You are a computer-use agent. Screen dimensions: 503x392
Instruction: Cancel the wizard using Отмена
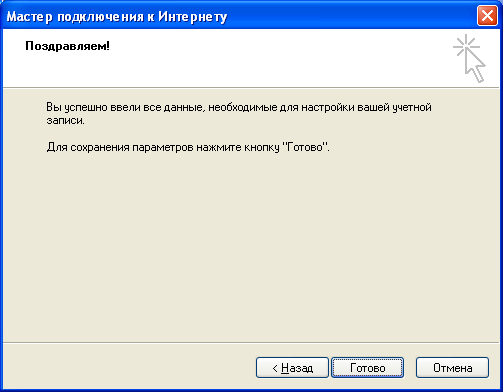pos(452,368)
